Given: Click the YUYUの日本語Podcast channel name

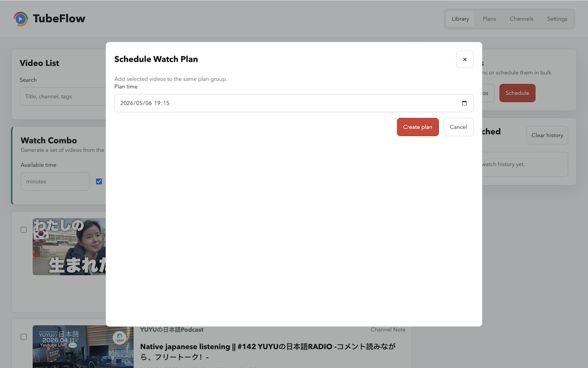Looking at the screenshot, I should (172, 330).
